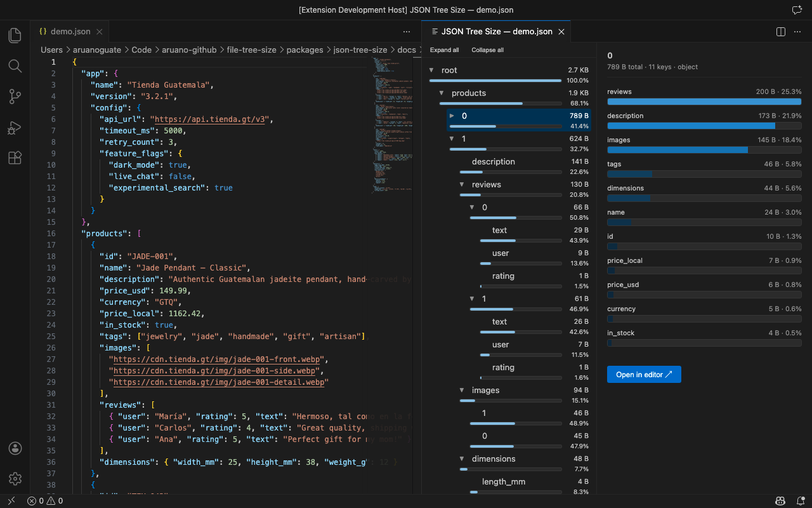The height and width of the screenshot is (508, 812).
Task: Click the tags 46 B entry in details
Action: [704, 169]
